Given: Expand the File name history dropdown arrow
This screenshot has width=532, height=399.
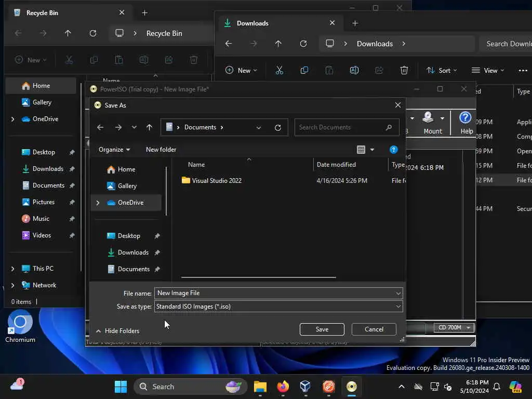Looking at the screenshot, I should tap(398, 293).
